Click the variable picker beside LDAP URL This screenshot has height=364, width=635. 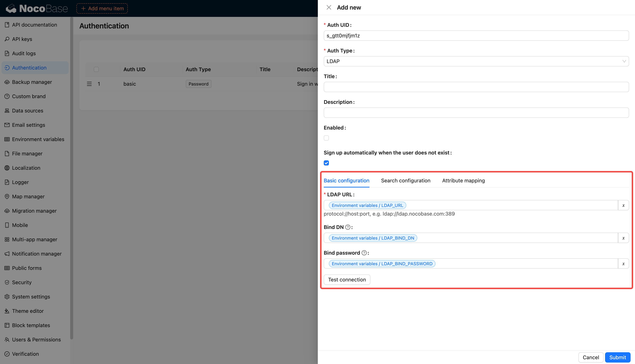(x=623, y=205)
